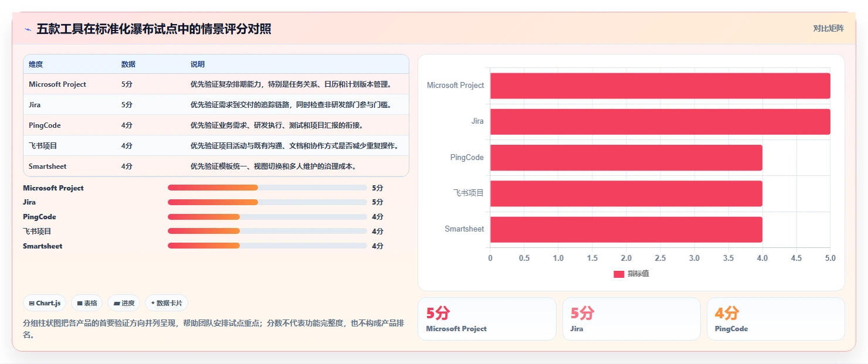Click the description about 模板统一、视图切换

(273, 166)
